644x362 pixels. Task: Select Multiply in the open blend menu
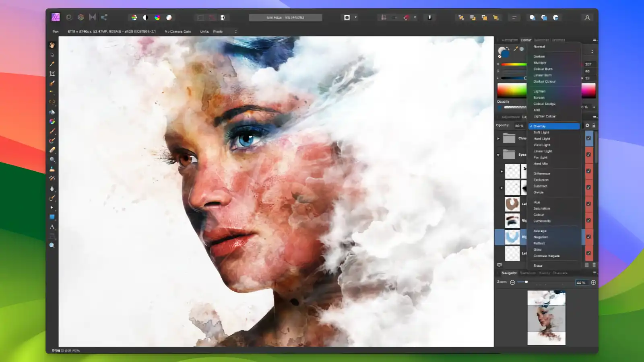coord(540,62)
